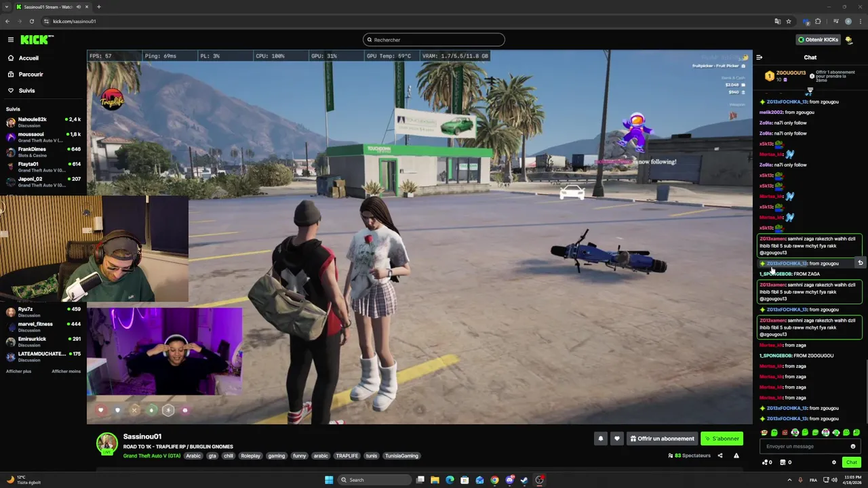868x488 pixels.
Task: Open LATEAMDUCHATE recommended channel
Action: [43, 357]
